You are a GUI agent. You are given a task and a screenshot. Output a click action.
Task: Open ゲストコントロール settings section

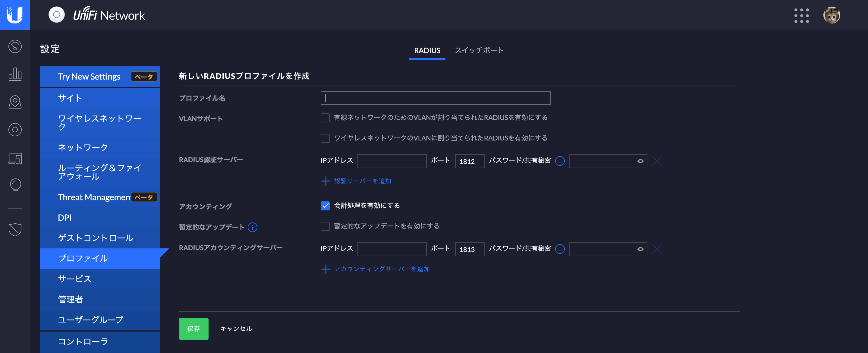point(100,238)
